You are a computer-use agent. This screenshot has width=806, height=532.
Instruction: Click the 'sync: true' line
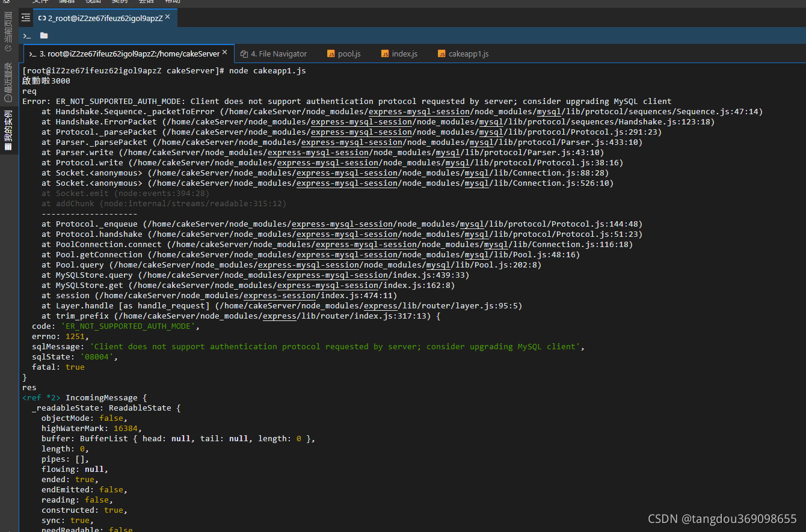[68, 521]
